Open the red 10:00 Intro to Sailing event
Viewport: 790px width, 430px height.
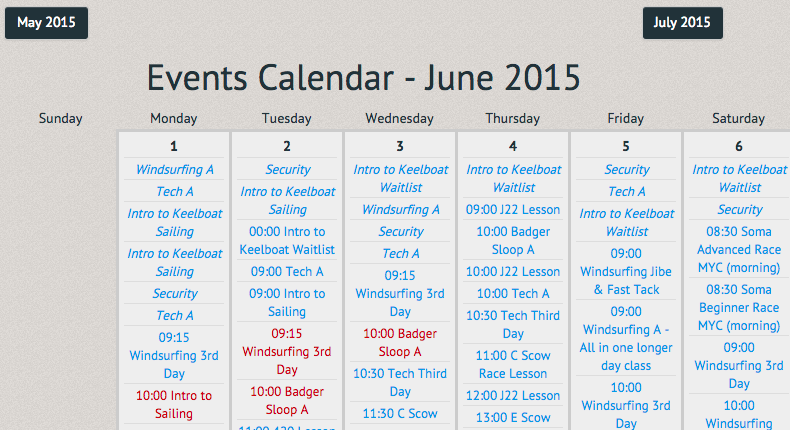tap(174, 404)
